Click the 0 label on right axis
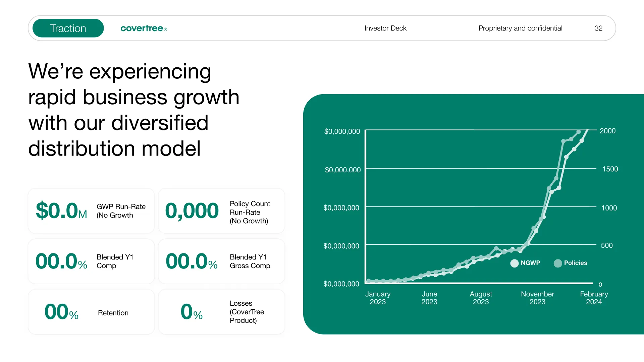644x362 pixels. (600, 285)
